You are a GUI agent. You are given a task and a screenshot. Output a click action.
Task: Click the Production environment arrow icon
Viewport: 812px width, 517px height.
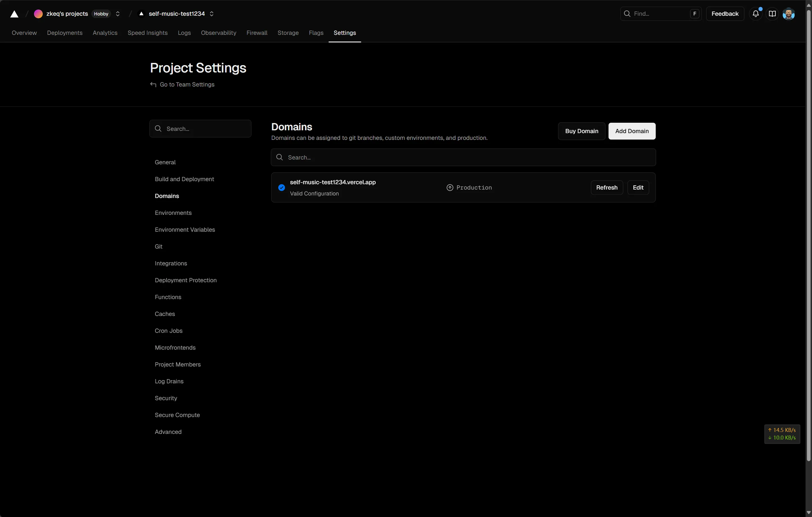pyautogui.click(x=450, y=188)
